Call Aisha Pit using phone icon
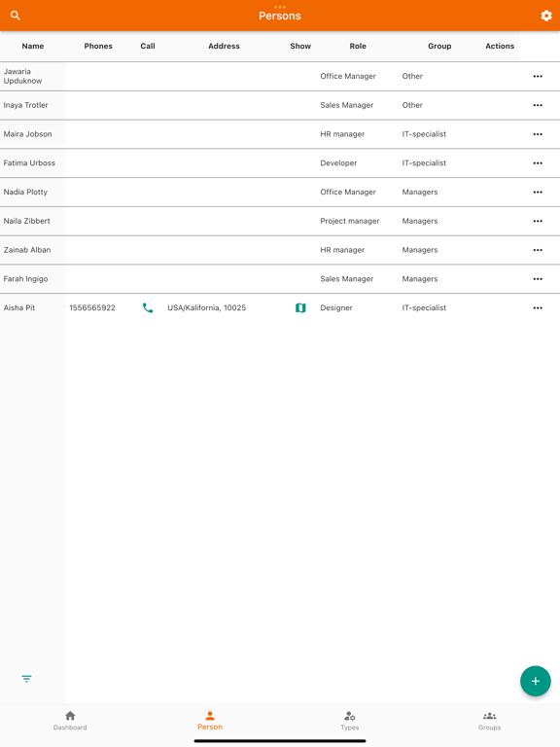560x747 pixels. (x=148, y=307)
